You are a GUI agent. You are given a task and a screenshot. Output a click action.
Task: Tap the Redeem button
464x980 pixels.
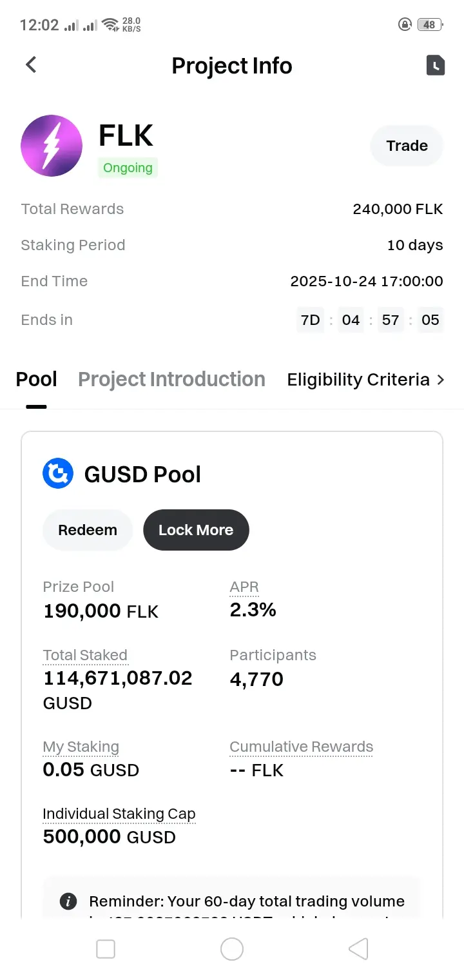[88, 530]
